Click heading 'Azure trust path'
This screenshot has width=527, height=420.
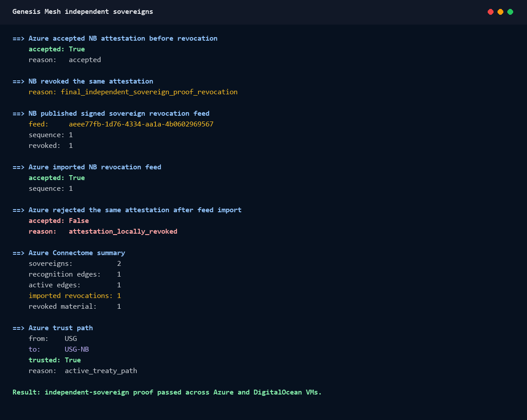61,328
